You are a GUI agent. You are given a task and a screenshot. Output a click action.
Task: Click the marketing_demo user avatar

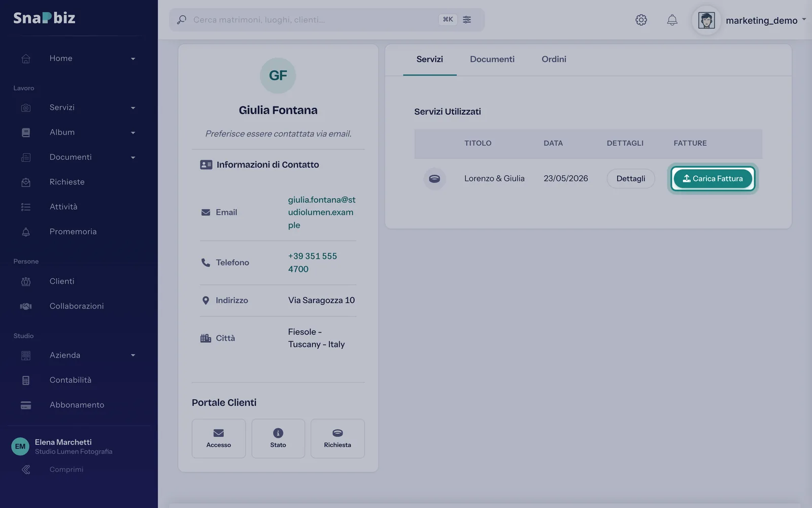click(x=706, y=20)
